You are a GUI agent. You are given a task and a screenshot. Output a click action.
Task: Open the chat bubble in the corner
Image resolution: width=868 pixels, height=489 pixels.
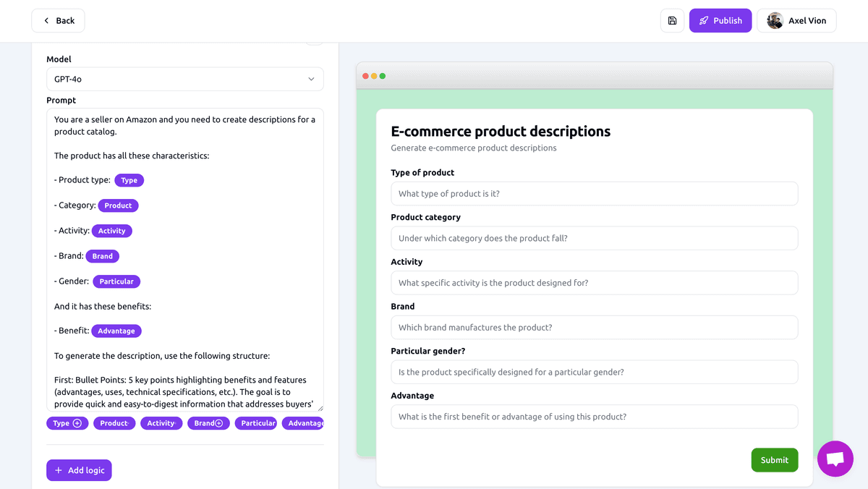(835, 459)
